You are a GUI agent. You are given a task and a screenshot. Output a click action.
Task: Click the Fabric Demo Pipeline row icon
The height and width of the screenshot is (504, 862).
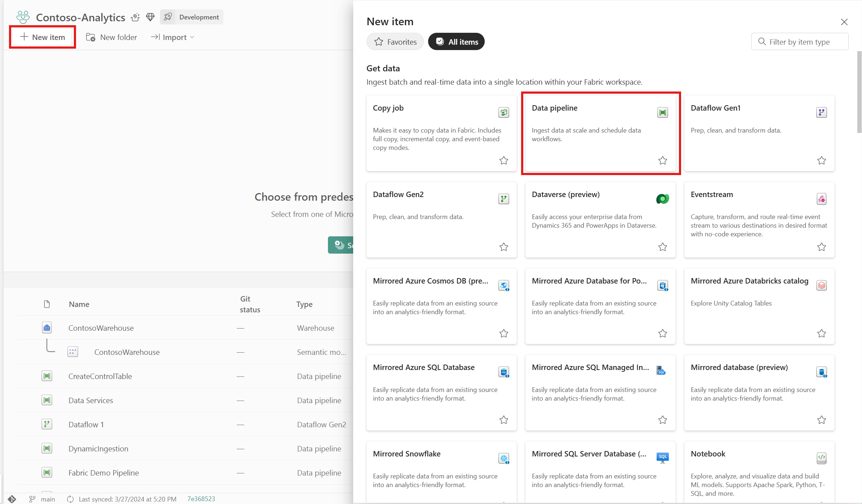[47, 472]
